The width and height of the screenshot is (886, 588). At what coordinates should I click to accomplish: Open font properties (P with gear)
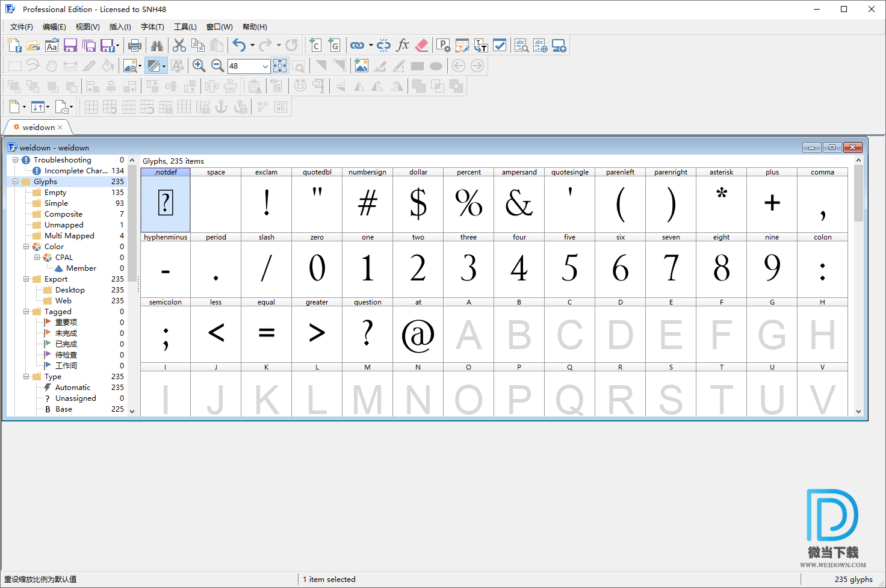coord(444,45)
